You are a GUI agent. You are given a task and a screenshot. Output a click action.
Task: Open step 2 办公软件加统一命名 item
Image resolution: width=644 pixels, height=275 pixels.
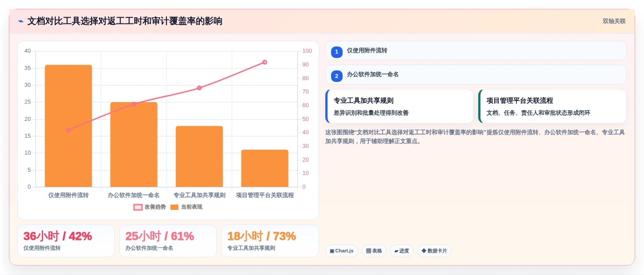click(x=476, y=75)
